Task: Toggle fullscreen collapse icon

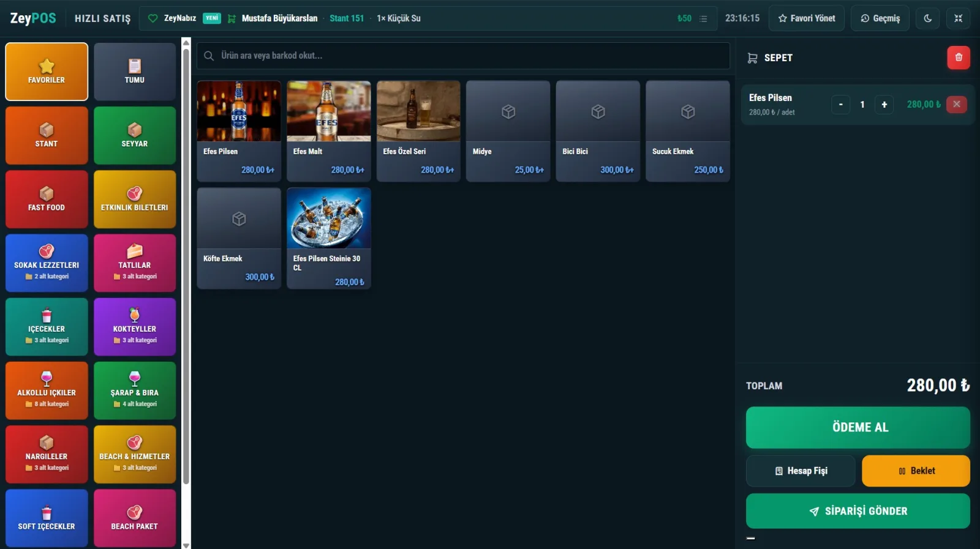Action: pos(959,18)
